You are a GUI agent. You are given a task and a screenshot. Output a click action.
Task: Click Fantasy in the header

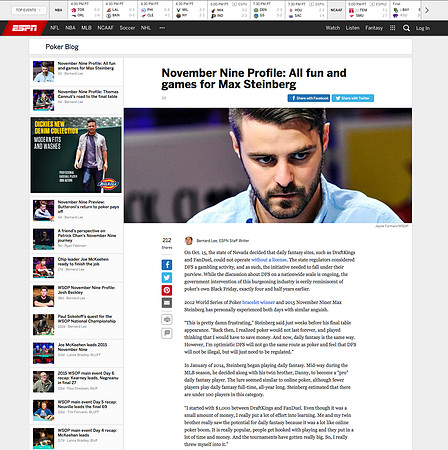click(374, 28)
